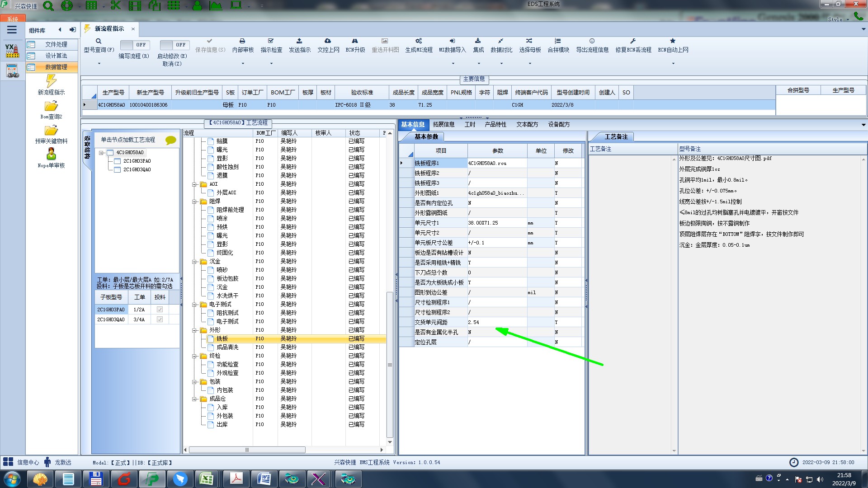Switch to the 拓展信息 tab
Screen dimensions: 868x488
(x=443, y=124)
